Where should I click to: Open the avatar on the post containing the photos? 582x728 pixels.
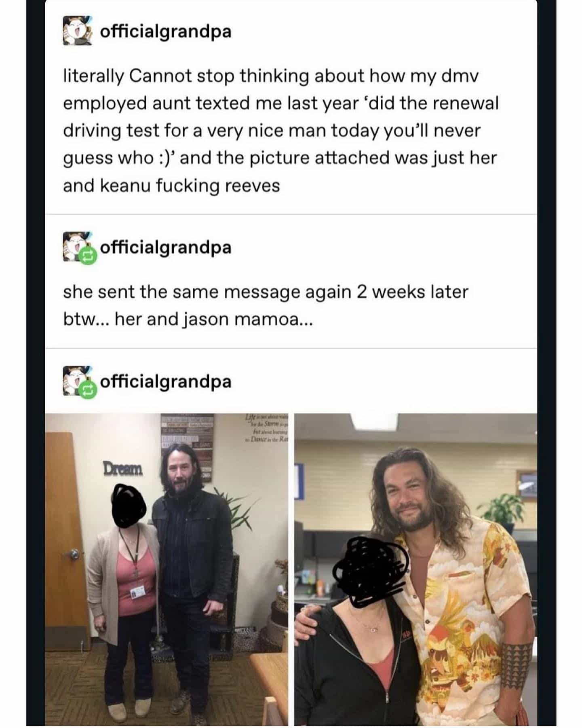(78, 381)
